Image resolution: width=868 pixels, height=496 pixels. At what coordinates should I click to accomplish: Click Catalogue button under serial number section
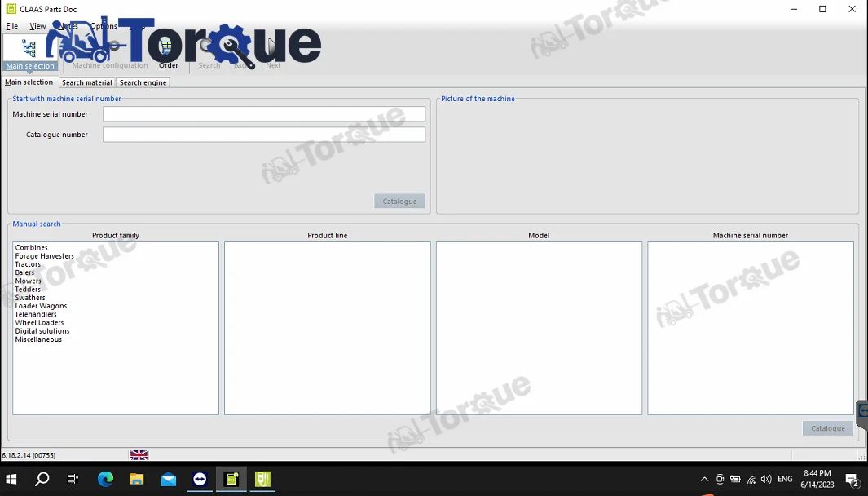[399, 201]
